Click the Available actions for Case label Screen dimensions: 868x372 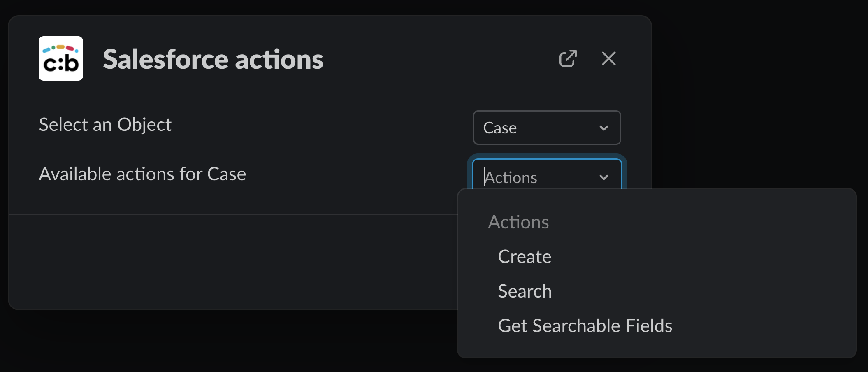(x=142, y=174)
